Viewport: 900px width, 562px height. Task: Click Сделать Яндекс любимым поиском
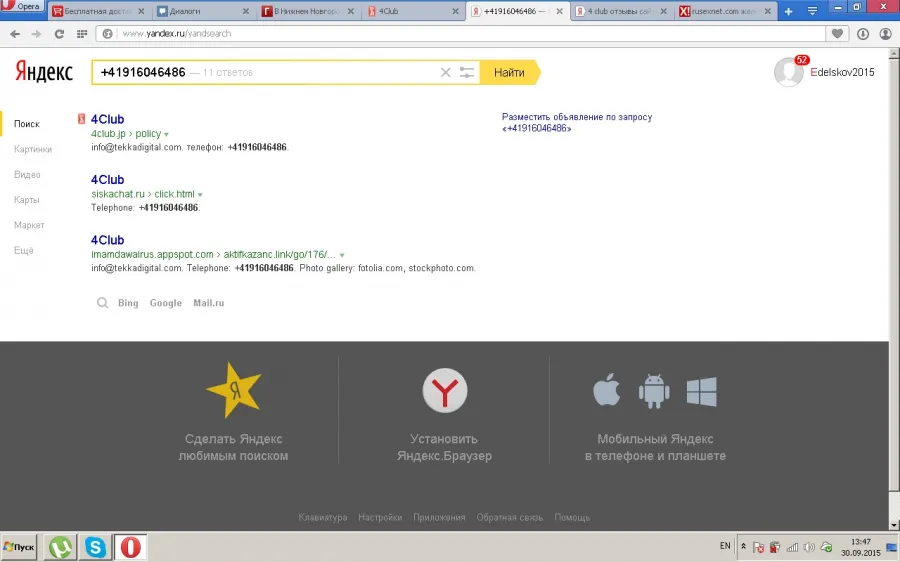(x=233, y=447)
